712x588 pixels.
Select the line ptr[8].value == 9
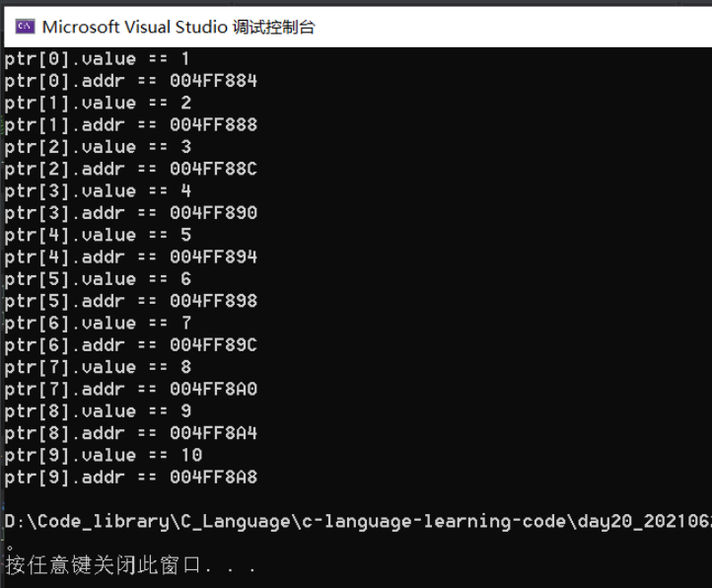(x=98, y=411)
